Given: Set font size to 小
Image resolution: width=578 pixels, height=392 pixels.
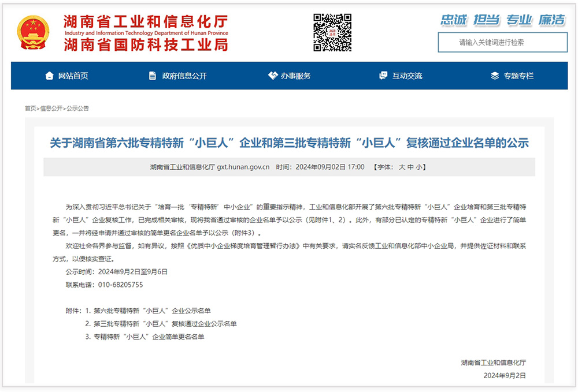Looking at the screenshot, I should point(421,167).
